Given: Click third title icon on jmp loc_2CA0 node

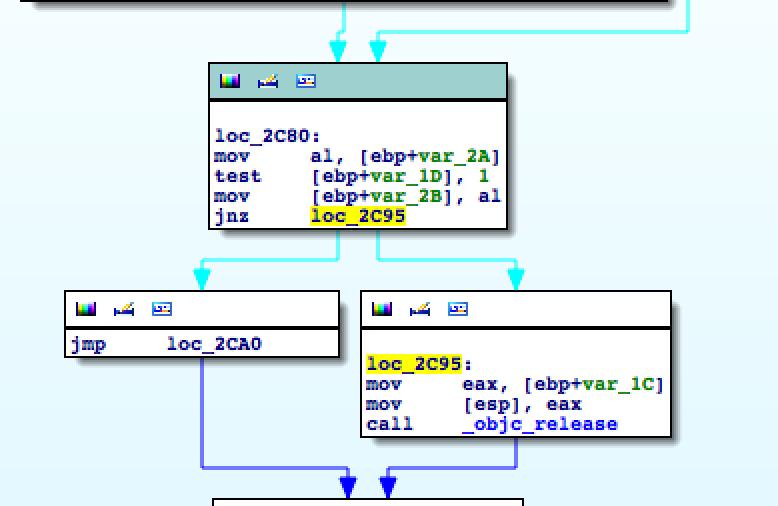Looking at the screenshot, I should (x=162, y=309).
